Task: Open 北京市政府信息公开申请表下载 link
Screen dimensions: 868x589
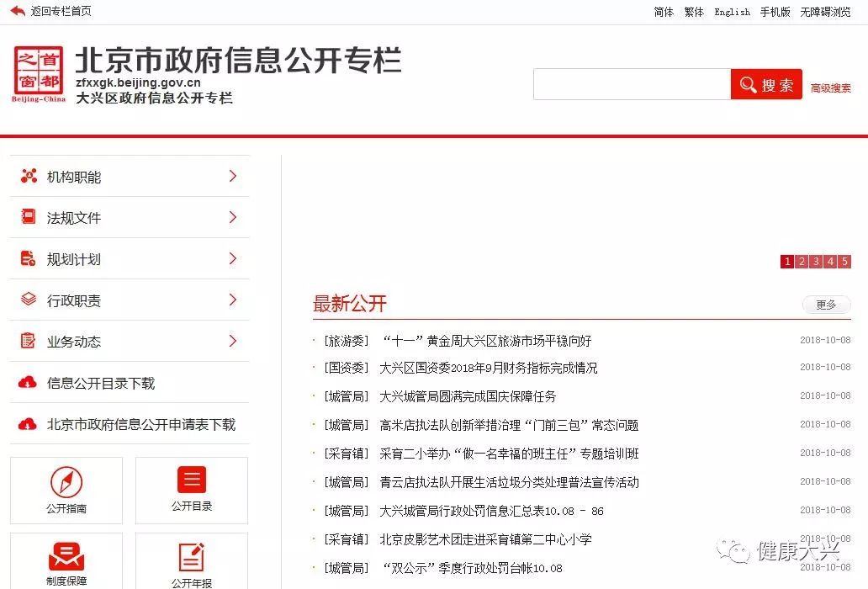Action: [x=141, y=425]
